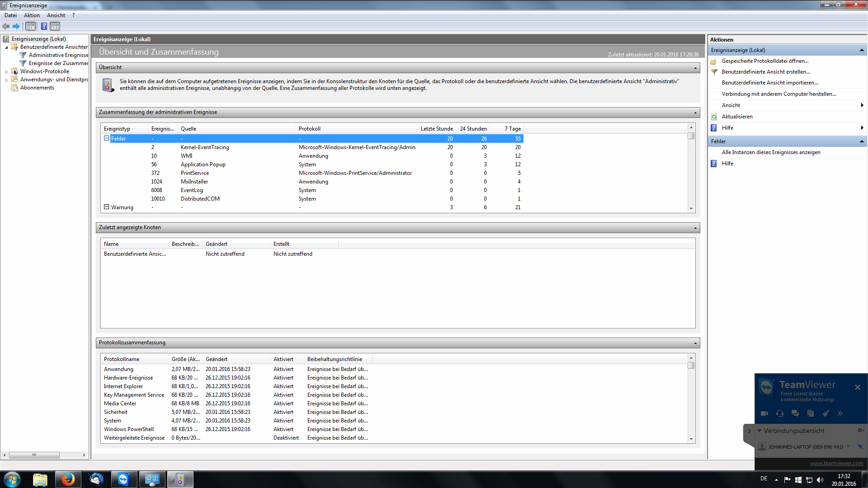Collapse the Zuletzt angezeigte Knoten section
868x488 pixels.
coord(695,228)
